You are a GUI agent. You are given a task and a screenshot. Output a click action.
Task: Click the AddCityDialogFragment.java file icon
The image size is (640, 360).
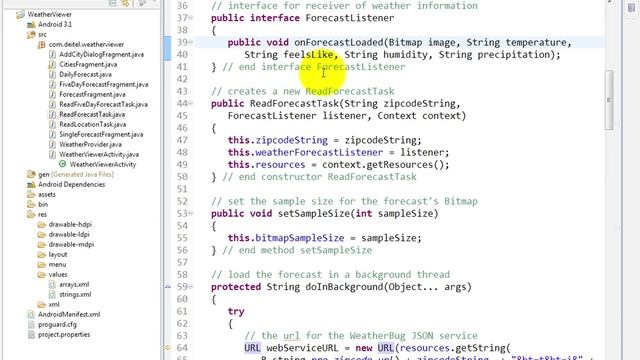tap(52, 54)
